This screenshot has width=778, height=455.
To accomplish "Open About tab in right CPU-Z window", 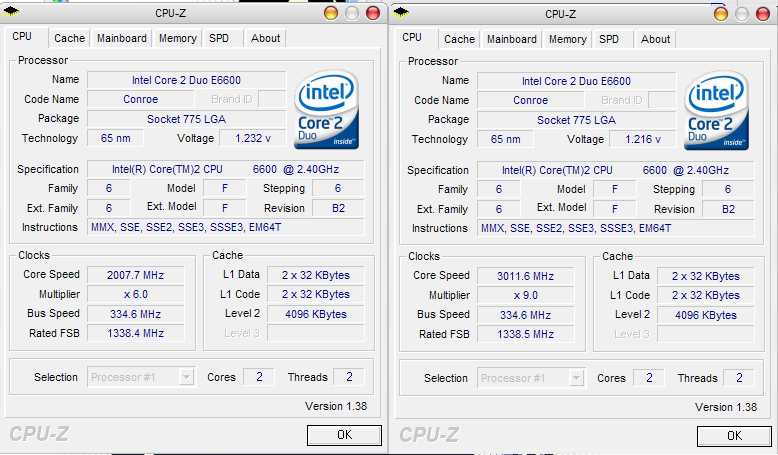I will click(655, 39).
